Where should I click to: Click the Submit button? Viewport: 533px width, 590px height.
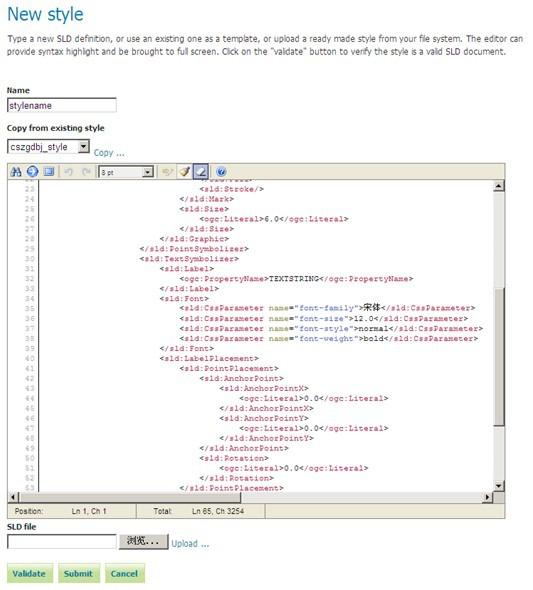(79, 573)
